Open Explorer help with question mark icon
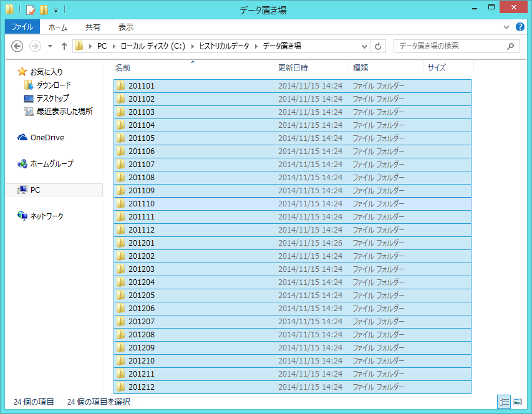Image resolution: width=532 pixels, height=414 pixels. click(x=520, y=27)
